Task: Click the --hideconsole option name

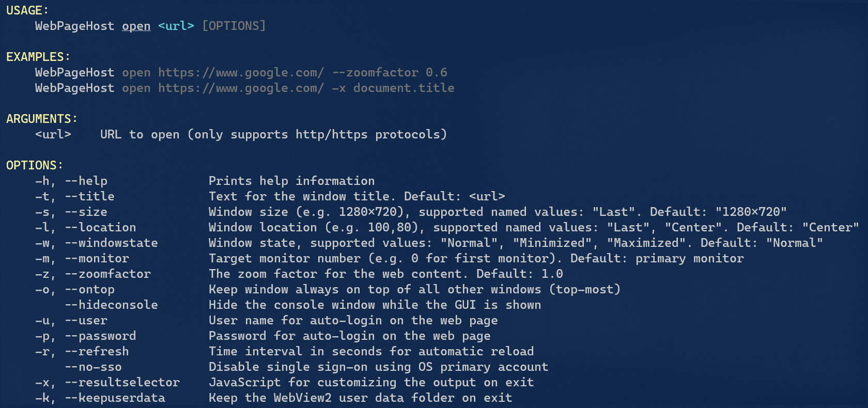Action: 112,305
